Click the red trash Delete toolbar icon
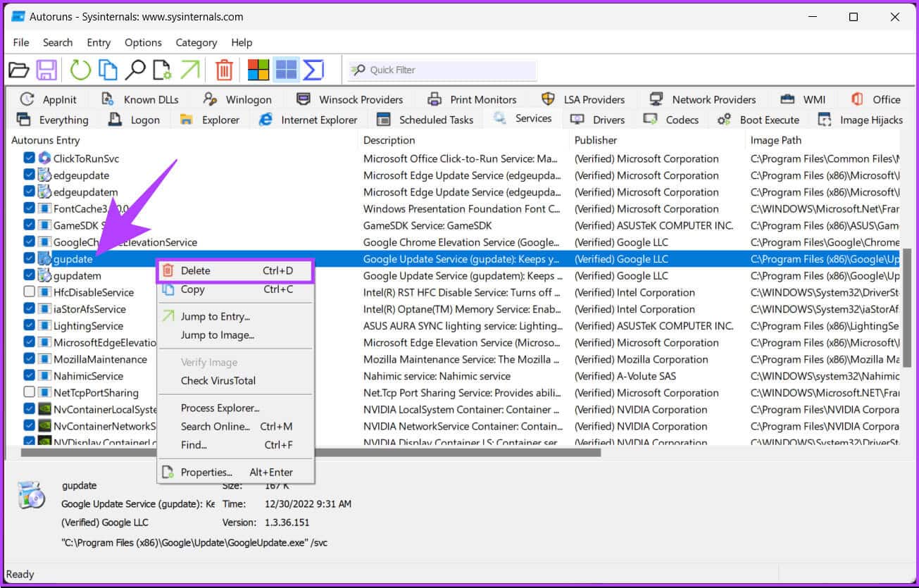This screenshot has width=919, height=588. (x=224, y=70)
